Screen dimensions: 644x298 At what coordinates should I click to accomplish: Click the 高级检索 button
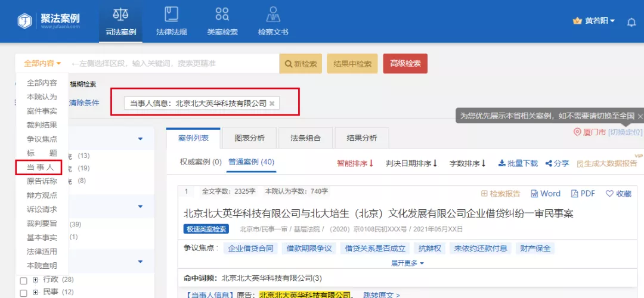tap(405, 64)
